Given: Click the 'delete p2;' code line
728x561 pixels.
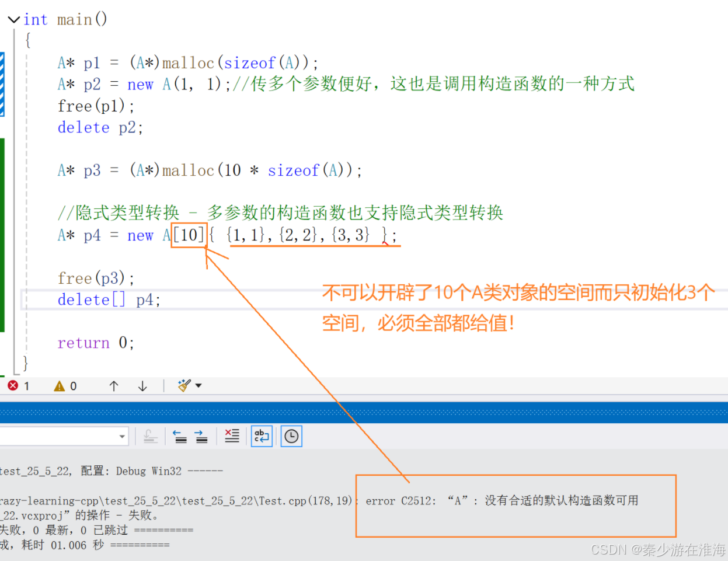Looking at the screenshot, I should pos(100,128).
